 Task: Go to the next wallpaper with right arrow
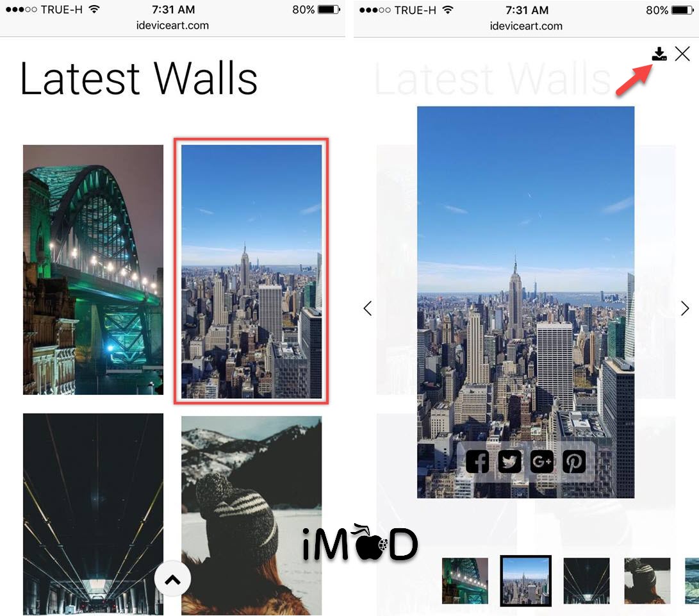pos(684,308)
